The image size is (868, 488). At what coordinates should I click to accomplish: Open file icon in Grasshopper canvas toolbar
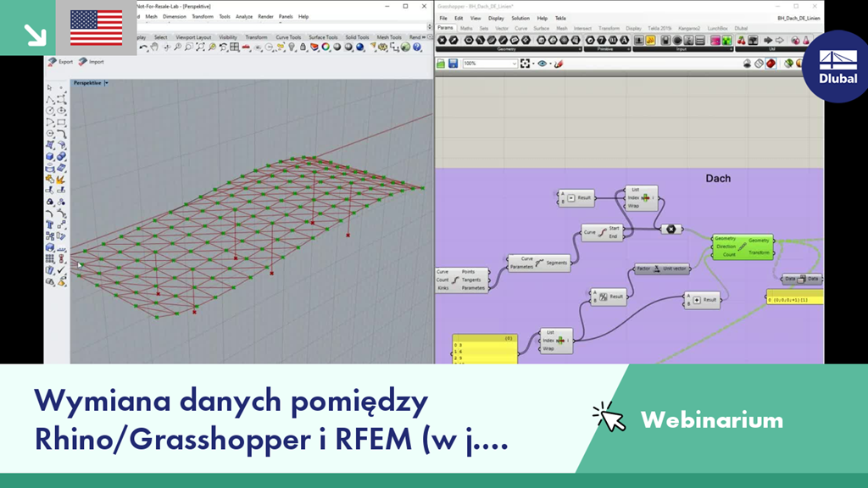point(441,64)
